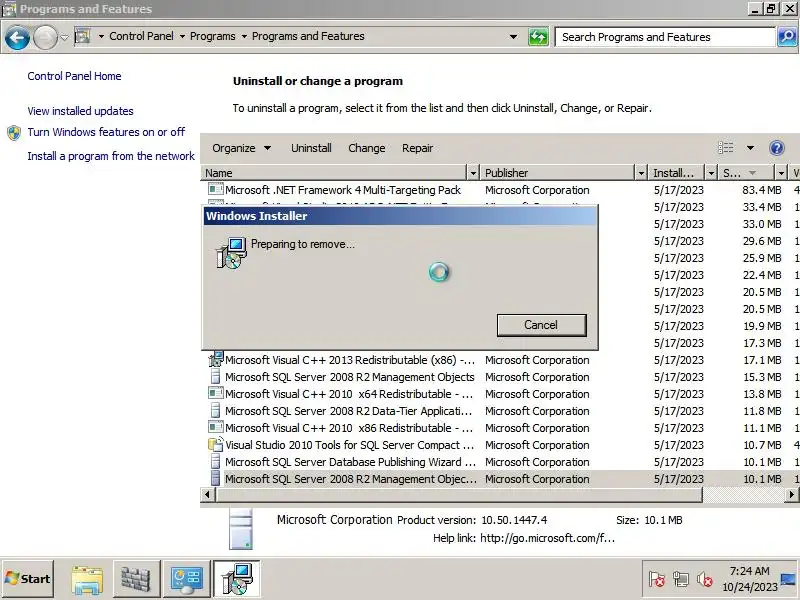Viewport: 800px width, 600px height.
Task: Click Change in the toolbar
Action: [x=367, y=148]
